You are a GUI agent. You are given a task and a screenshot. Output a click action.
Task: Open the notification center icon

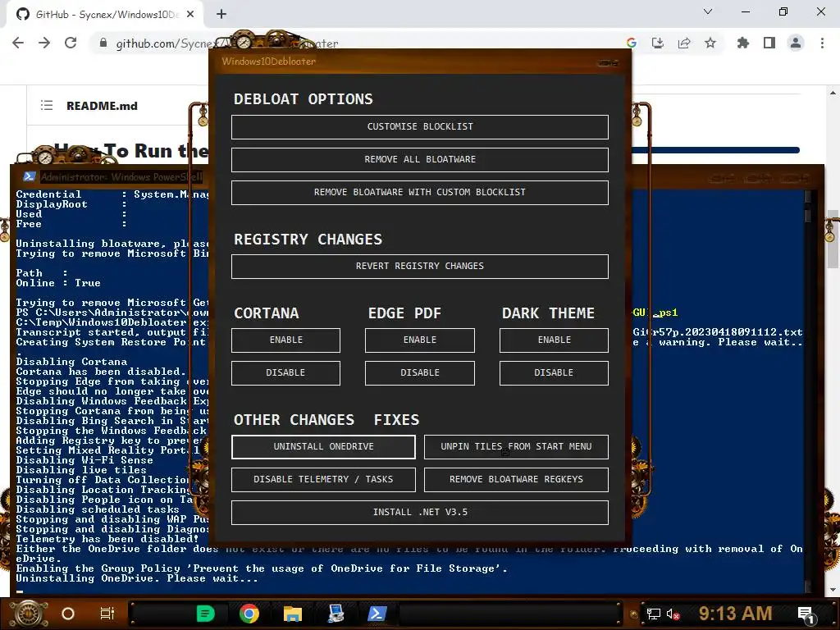coord(806,614)
